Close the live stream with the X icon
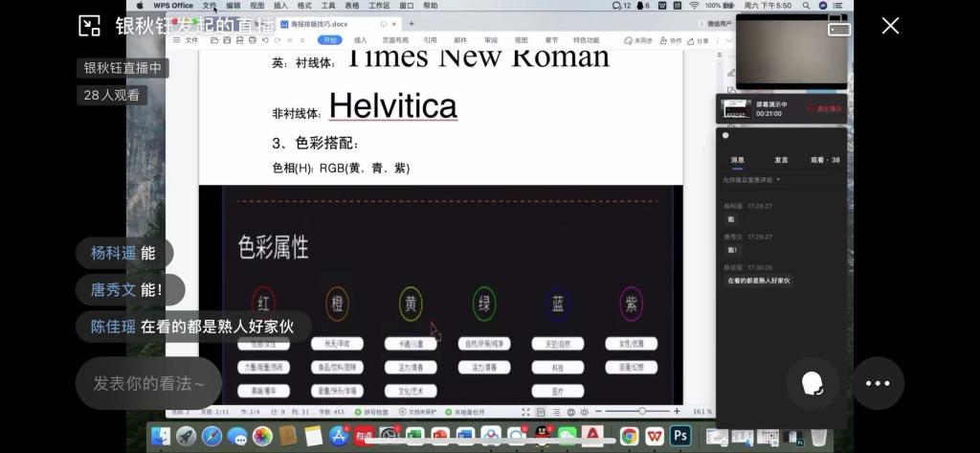980x453 pixels. coord(890,26)
